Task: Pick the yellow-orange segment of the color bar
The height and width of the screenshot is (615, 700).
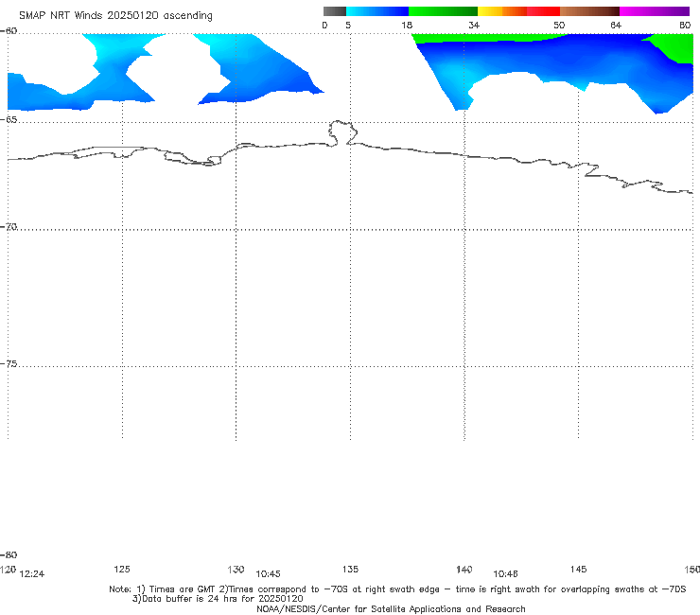Action: [502, 11]
